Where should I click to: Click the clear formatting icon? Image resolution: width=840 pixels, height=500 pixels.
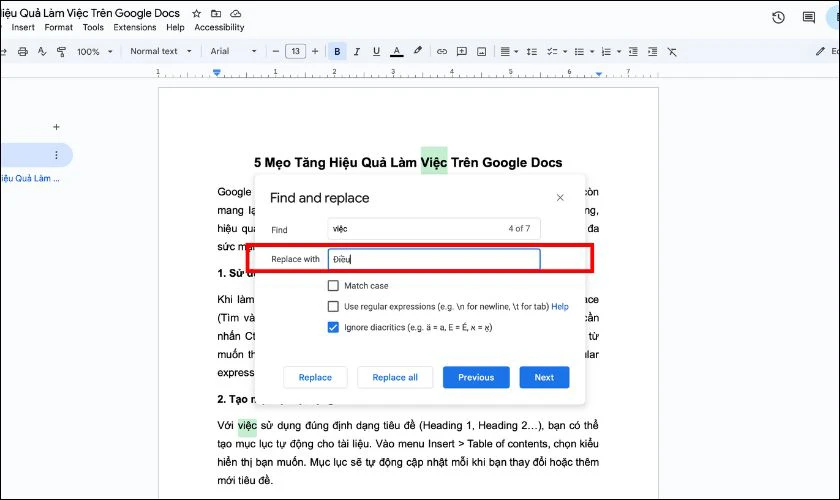[x=672, y=51]
